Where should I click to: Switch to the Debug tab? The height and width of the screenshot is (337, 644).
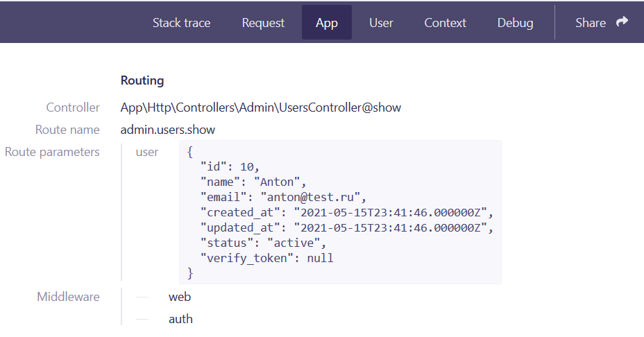(x=515, y=23)
